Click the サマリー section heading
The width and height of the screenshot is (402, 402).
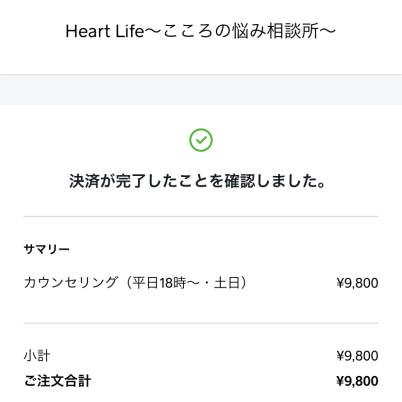(x=46, y=249)
